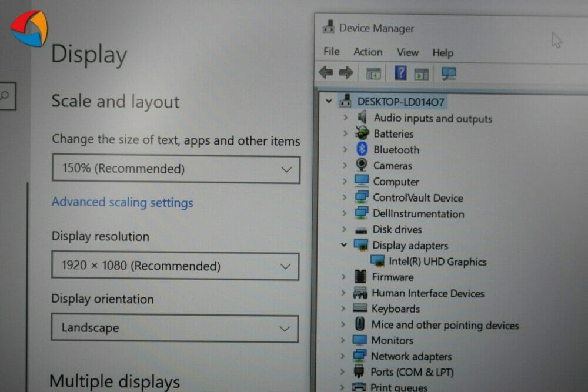Select the DESKTOP-LD014O7 computer icon
This screenshot has width=588, height=392.
pyautogui.click(x=345, y=101)
